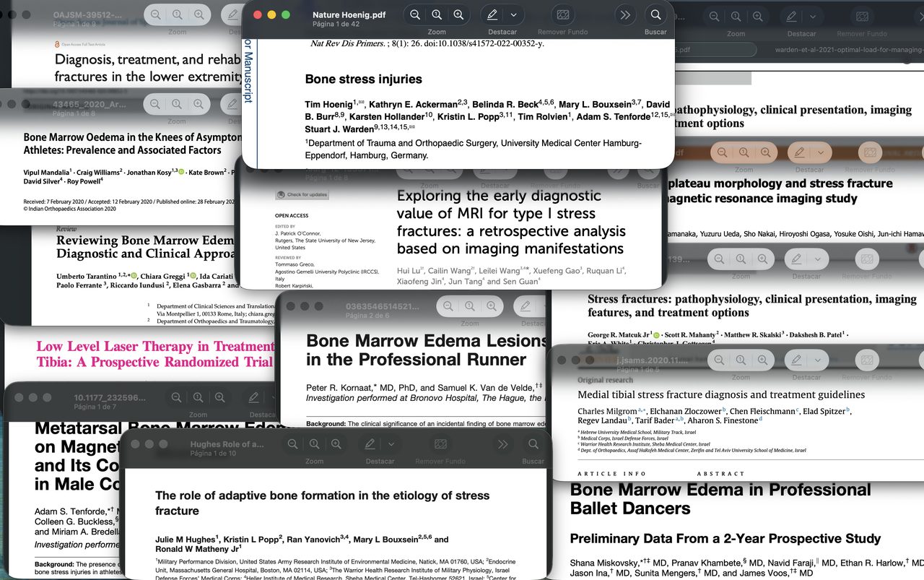This screenshot has width=924, height=580.
Task: Select highlight pen in Matcuk Stress fractures window
Action: click(796, 259)
